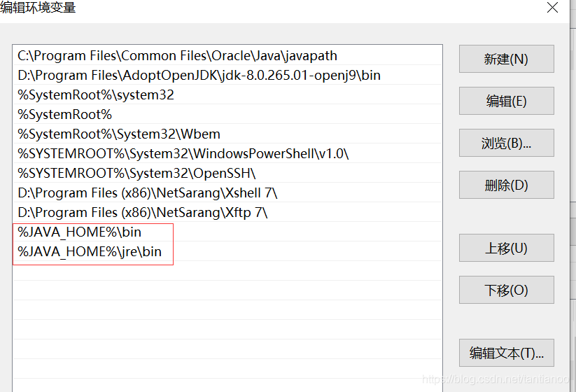Click the 新建(N) button
Screen dimensions: 576x392
click(x=506, y=59)
